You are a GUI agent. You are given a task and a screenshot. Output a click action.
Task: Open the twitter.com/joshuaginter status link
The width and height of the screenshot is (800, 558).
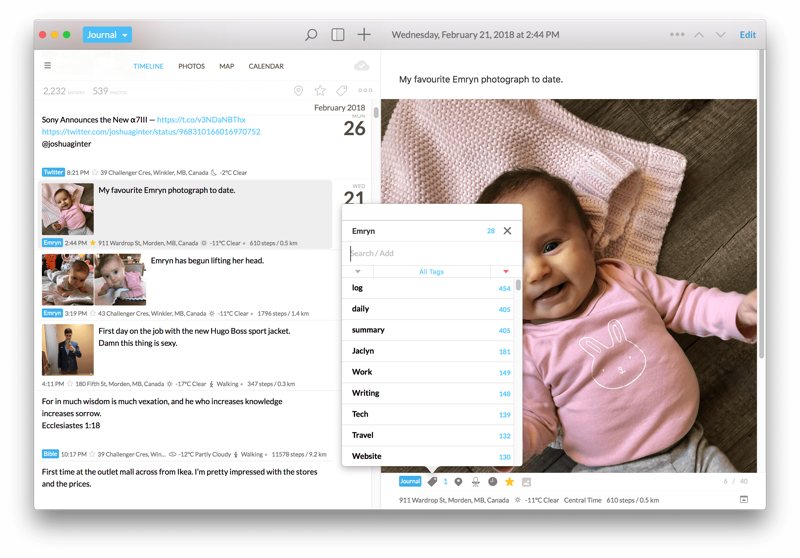[x=151, y=132]
